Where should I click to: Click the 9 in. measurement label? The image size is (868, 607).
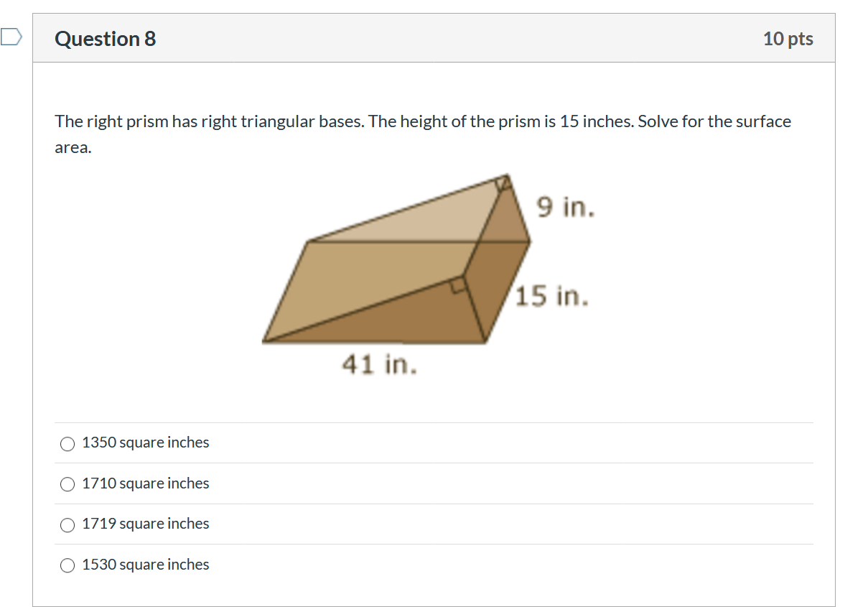tap(565, 208)
